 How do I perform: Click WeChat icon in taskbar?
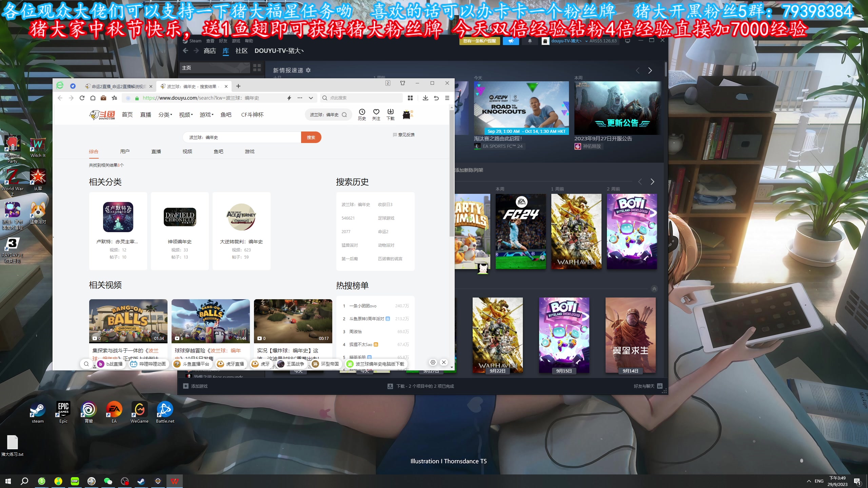point(108,481)
